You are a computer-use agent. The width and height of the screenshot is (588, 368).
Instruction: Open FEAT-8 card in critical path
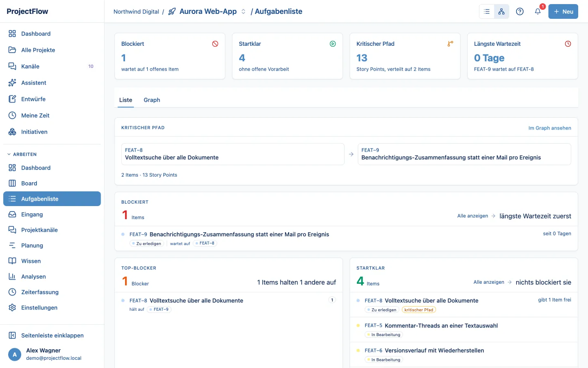pyautogui.click(x=233, y=154)
